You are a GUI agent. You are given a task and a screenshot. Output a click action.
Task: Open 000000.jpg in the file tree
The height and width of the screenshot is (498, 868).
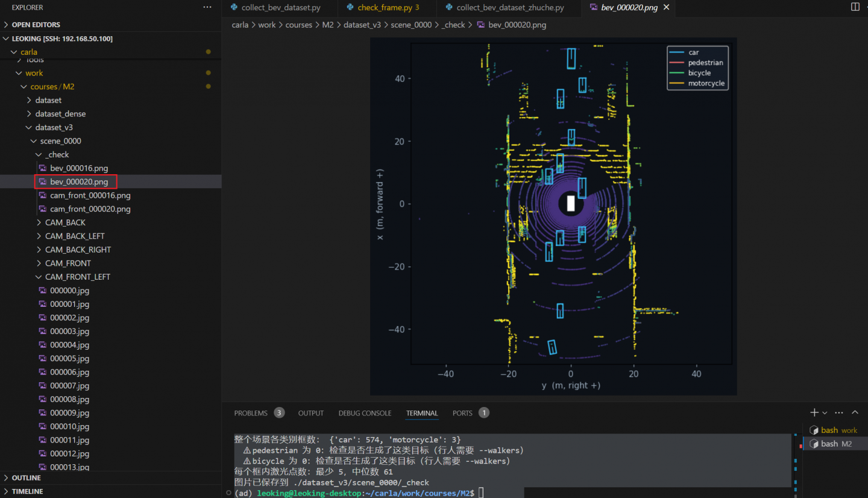tap(111, 290)
